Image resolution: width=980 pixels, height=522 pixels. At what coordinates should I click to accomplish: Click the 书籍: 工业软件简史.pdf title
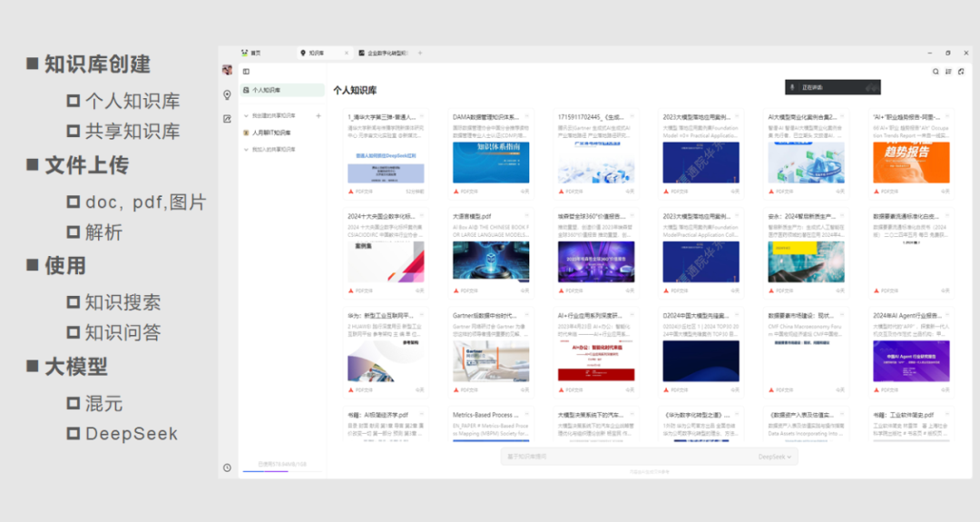pyautogui.click(x=903, y=415)
